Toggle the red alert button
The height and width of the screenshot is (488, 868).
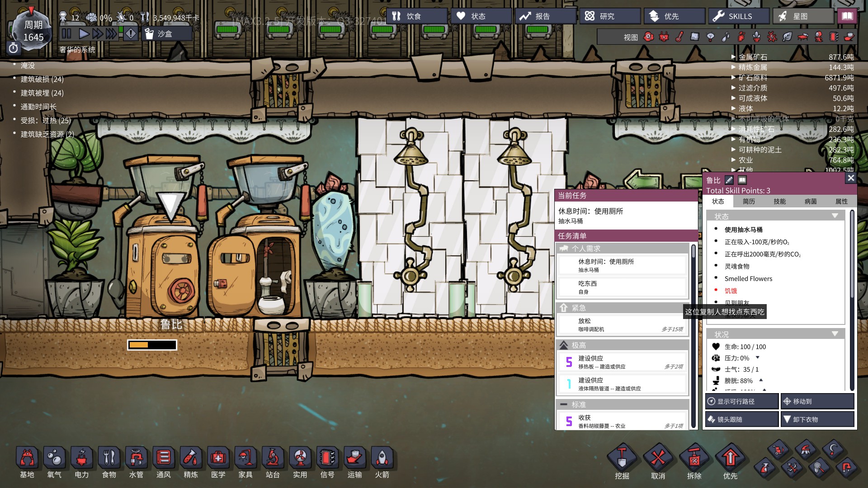[x=131, y=33]
